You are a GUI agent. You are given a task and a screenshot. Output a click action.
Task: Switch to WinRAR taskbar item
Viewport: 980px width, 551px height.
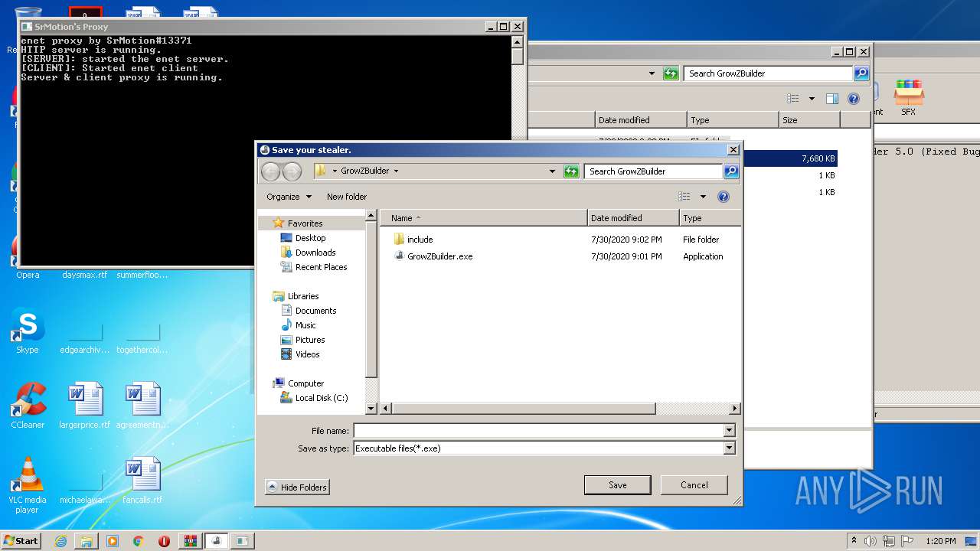(x=191, y=541)
